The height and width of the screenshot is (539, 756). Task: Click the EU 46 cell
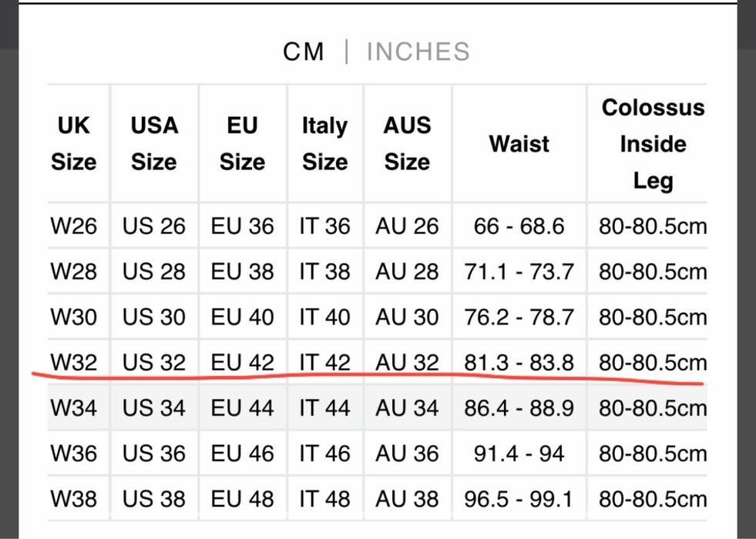click(242, 453)
